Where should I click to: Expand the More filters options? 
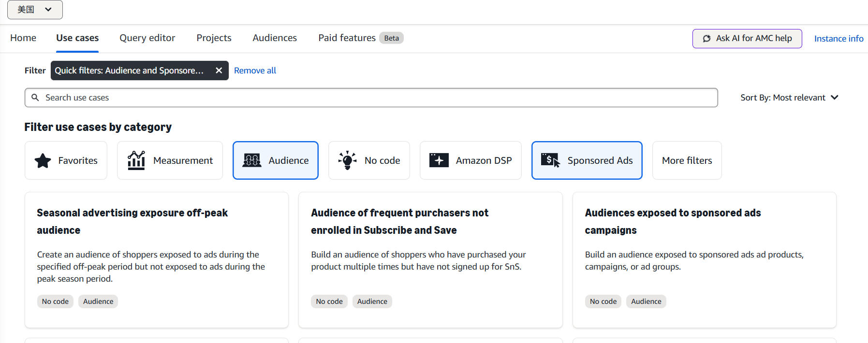point(687,160)
